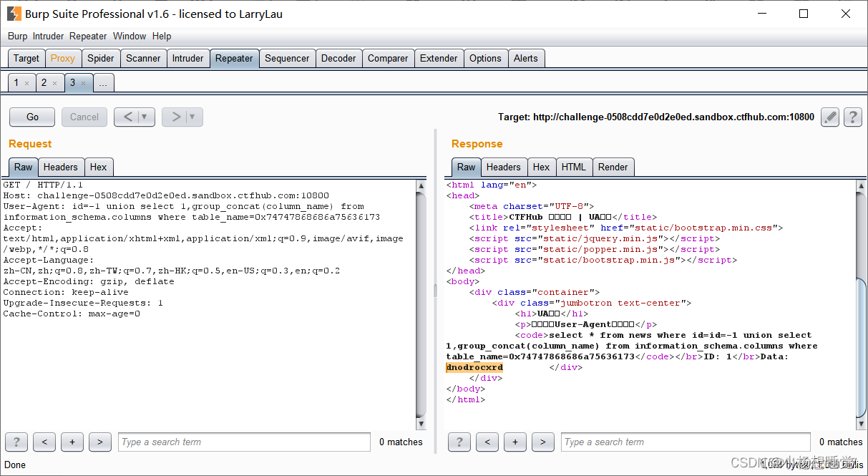Switch to the Sequencer tab

pos(287,58)
